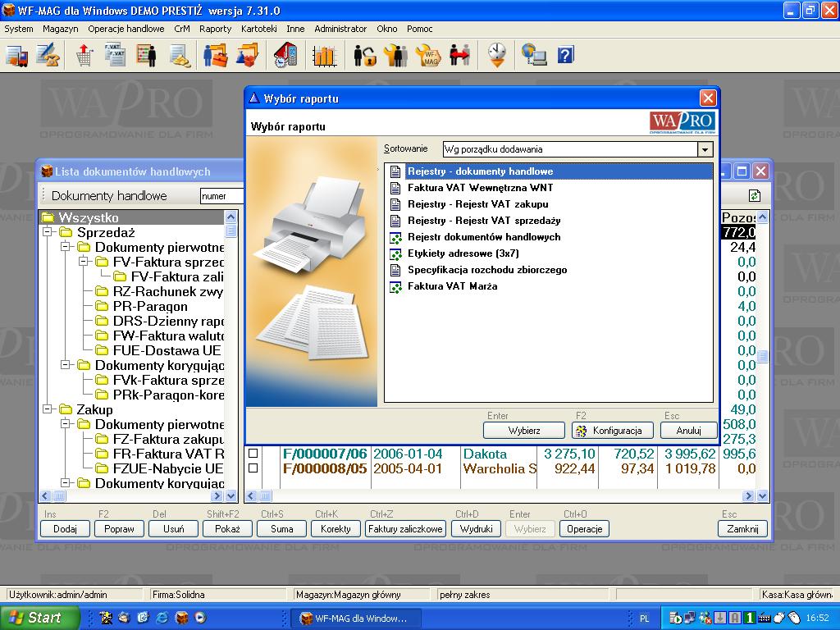Collapse the Zakup tree node
This screenshot has height=630, width=840.
[x=48, y=410]
